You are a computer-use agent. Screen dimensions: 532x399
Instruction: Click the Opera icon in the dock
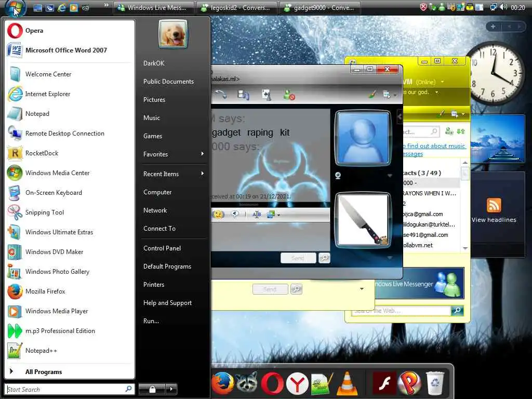point(272,383)
